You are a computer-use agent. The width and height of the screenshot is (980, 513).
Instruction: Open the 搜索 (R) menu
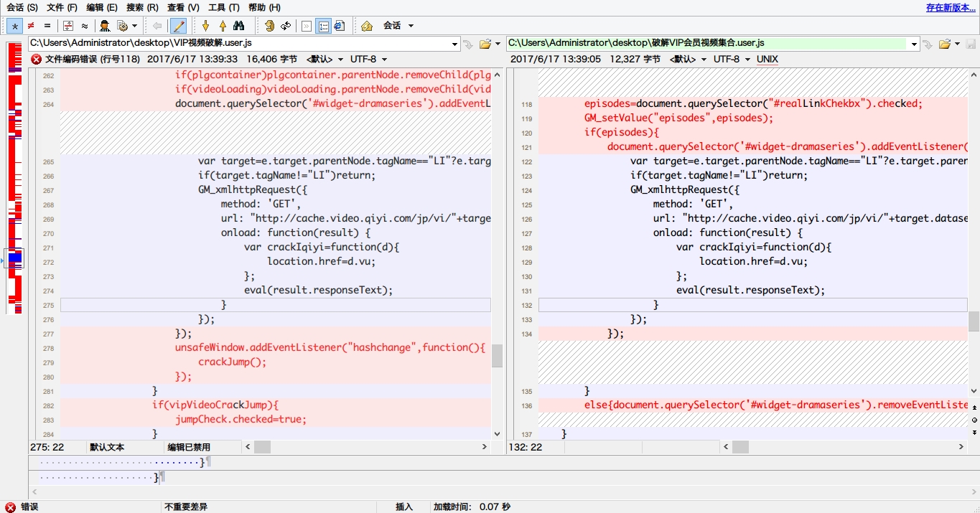point(142,7)
